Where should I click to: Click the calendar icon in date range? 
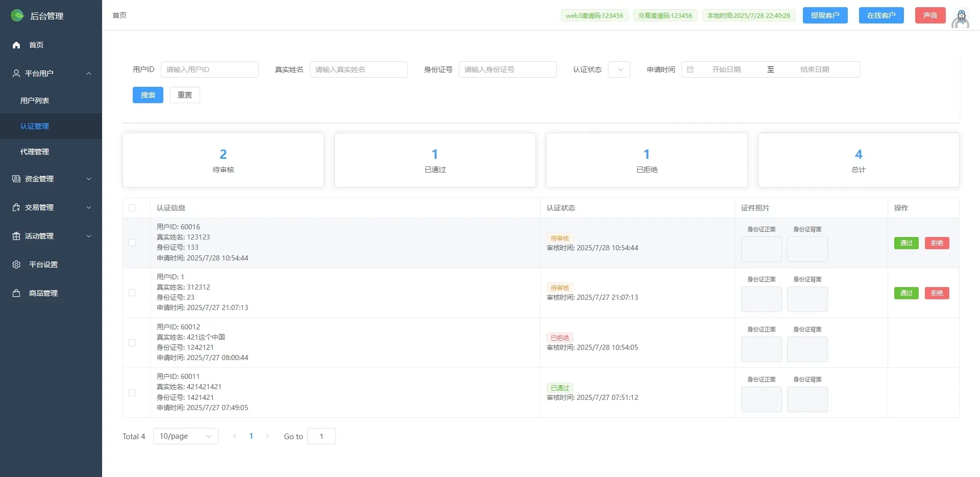tap(690, 69)
